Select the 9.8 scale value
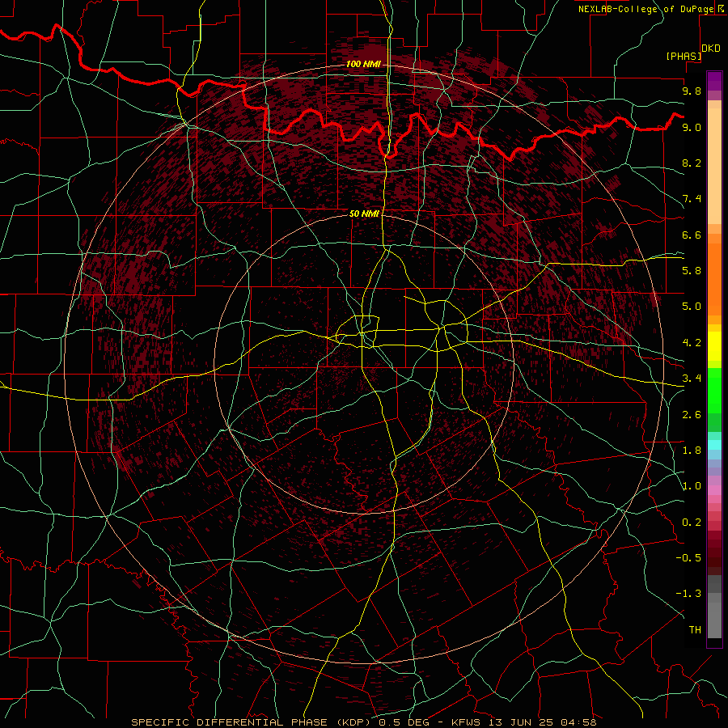Image resolution: width=728 pixels, height=728 pixels. [692, 91]
